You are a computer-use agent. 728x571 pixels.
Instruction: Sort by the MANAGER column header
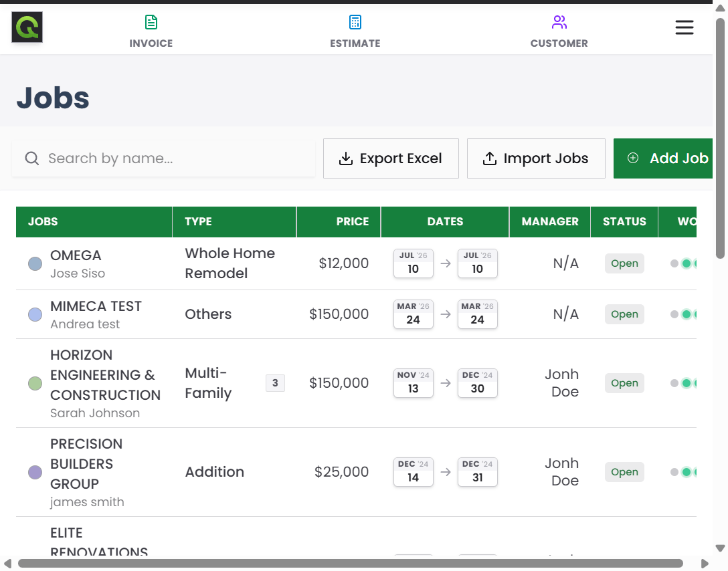(550, 222)
